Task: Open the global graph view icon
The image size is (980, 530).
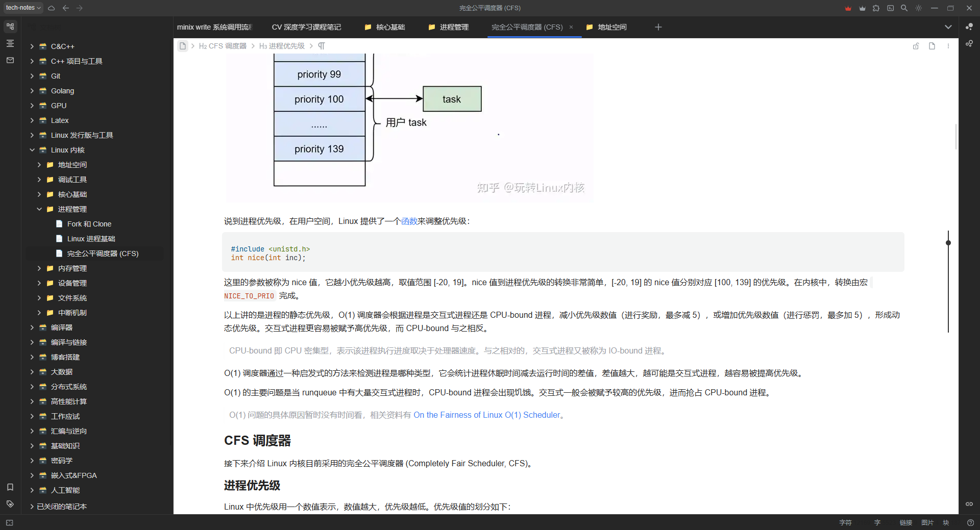Action: click(969, 27)
